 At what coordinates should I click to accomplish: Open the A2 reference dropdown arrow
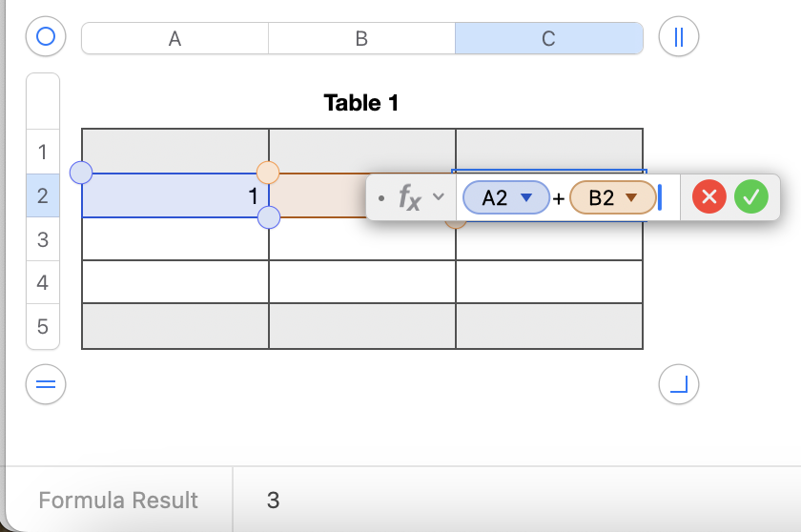[x=525, y=198]
